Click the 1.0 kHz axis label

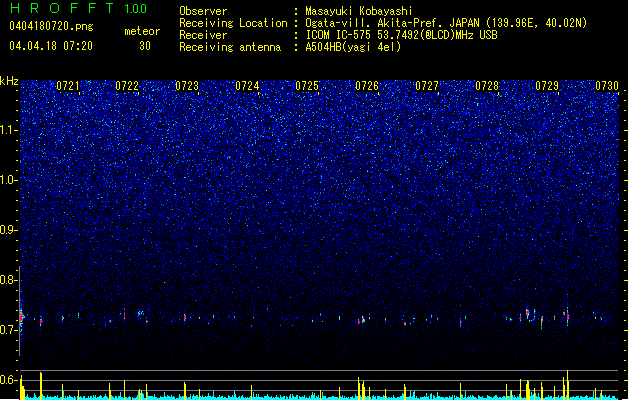8,180
